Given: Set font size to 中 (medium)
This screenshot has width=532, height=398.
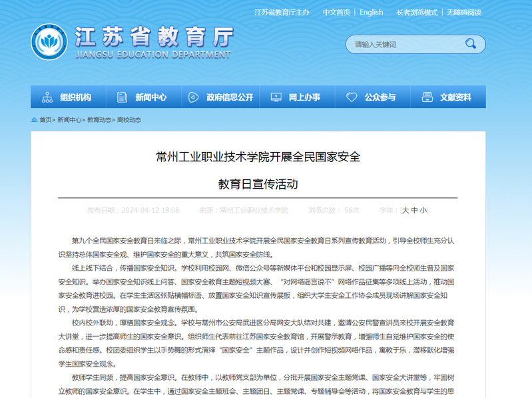Looking at the screenshot, I should (415, 210).
